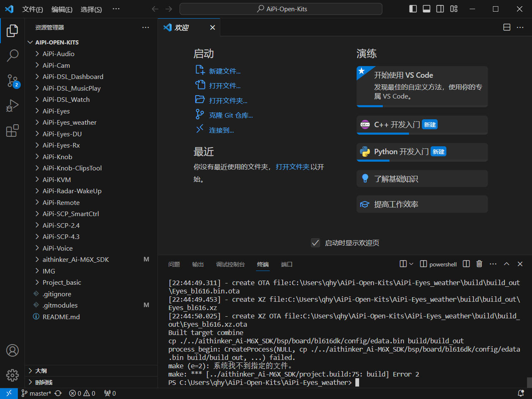Click the remote window icon in status bar
The image size is (532, 399).
[9, 393]
